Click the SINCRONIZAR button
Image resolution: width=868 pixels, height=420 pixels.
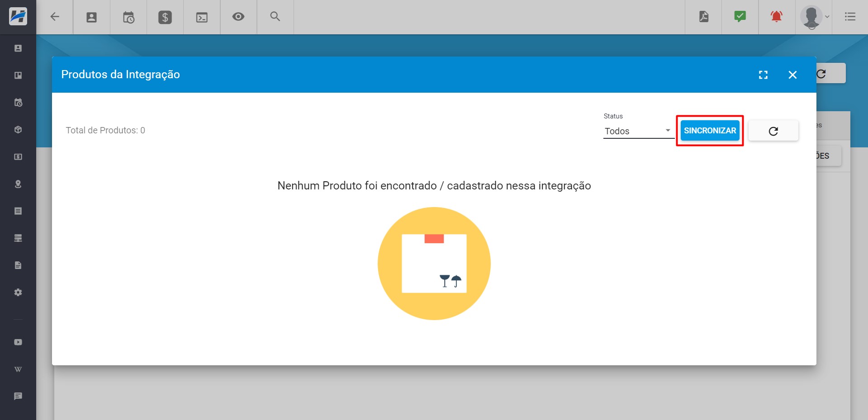[710, 131]
